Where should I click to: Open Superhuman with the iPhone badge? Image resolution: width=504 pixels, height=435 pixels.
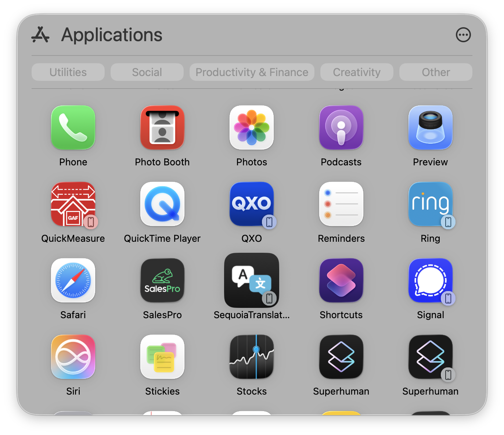pyautogui.click(x=431, y=357)
